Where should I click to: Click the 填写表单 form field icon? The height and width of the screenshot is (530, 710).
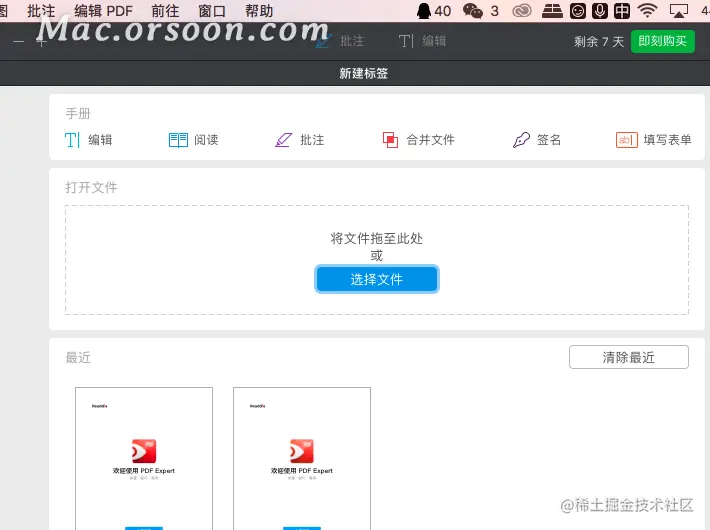coord(627,140)
